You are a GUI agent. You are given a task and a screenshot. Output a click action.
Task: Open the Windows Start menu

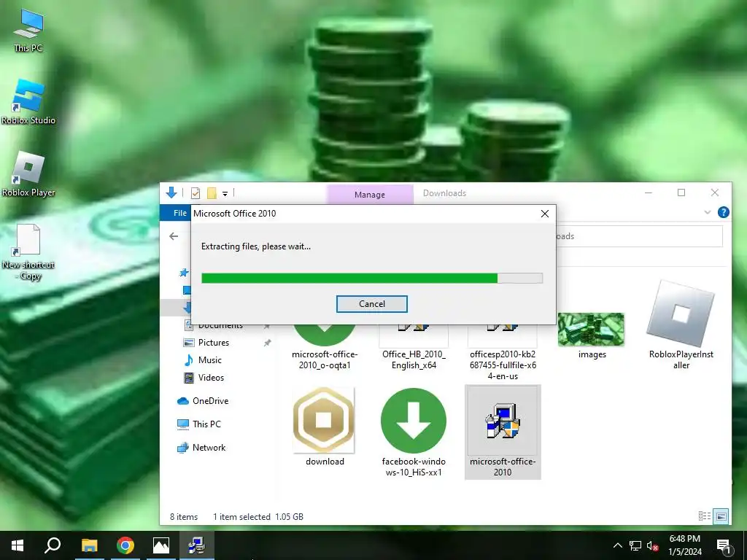[x=18, y=545]
